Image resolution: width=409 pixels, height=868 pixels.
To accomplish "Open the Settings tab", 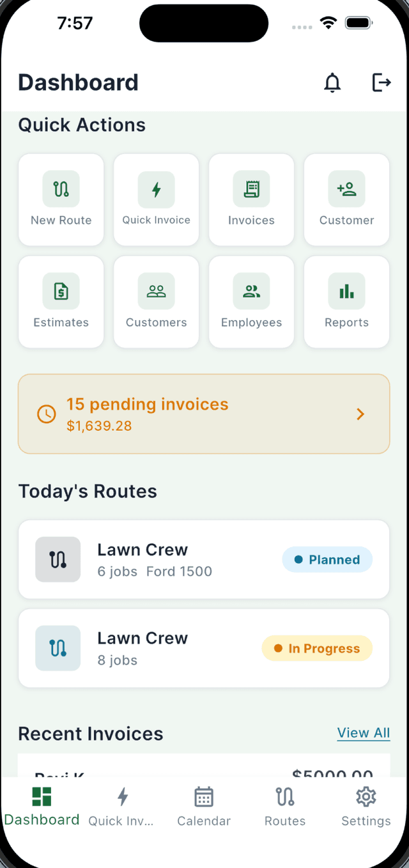I will coord(366,807).
